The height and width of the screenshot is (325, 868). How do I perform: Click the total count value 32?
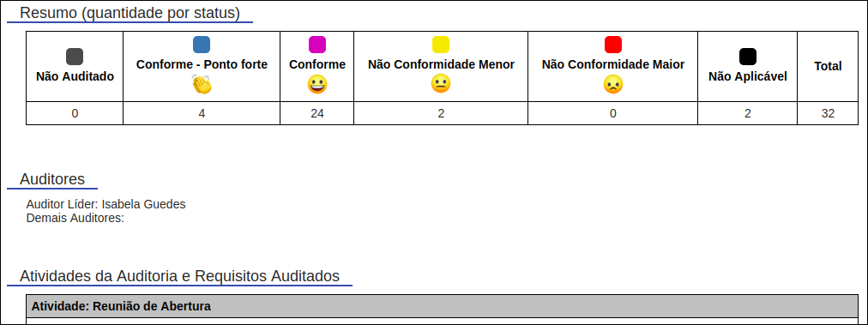(828, 113)
